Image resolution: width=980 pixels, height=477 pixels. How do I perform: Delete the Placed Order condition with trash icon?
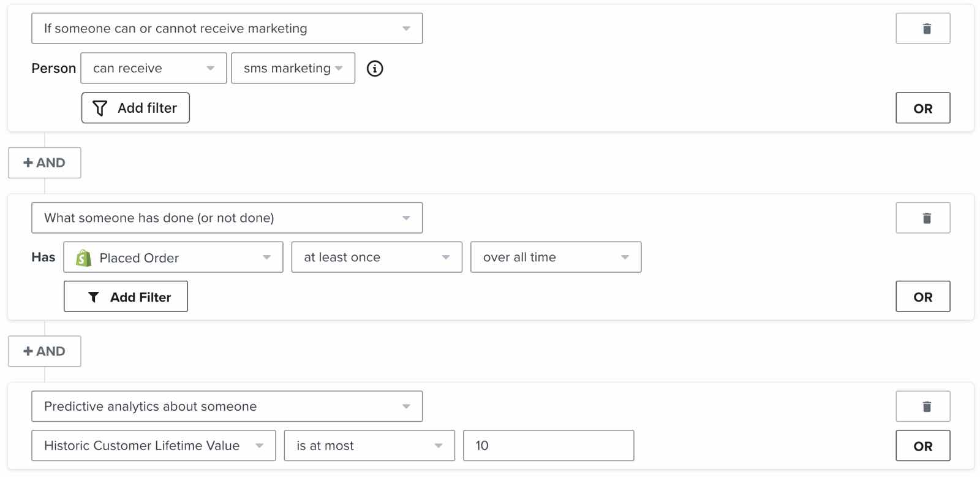(922, 218)
